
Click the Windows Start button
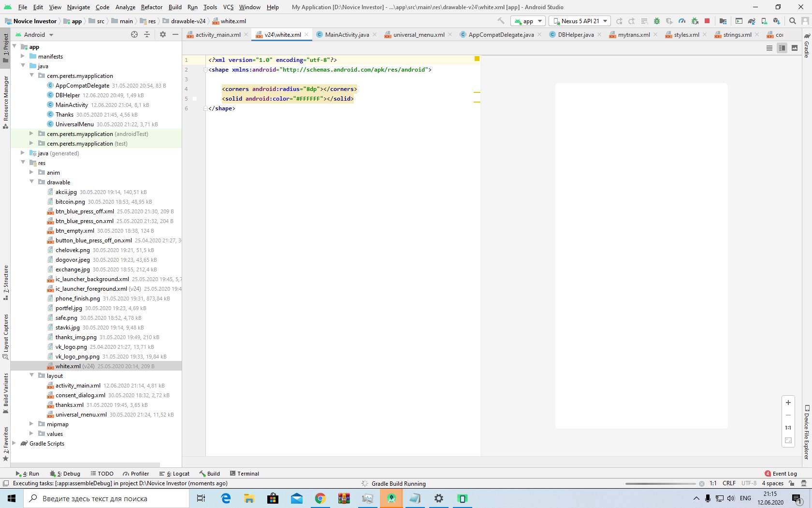[x=12, y=498]
